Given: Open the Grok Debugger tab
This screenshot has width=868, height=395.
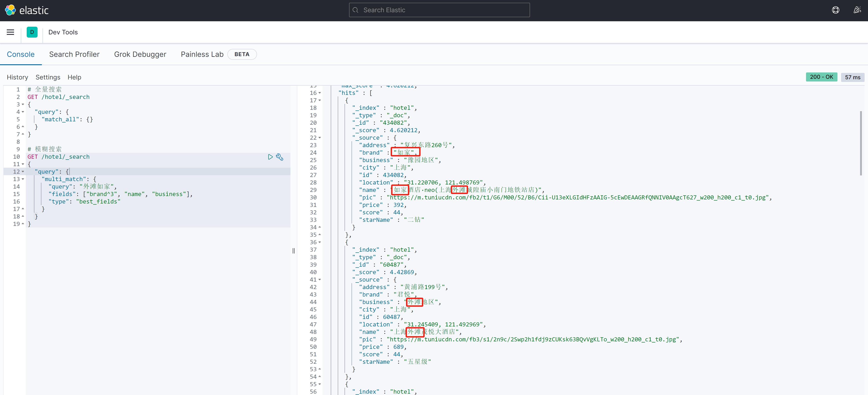Looking at the screenshot, I should click(x=140, y=54).
